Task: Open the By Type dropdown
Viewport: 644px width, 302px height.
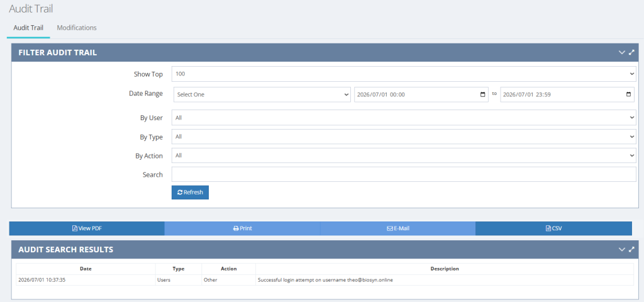Action: [x=404, y=137]
